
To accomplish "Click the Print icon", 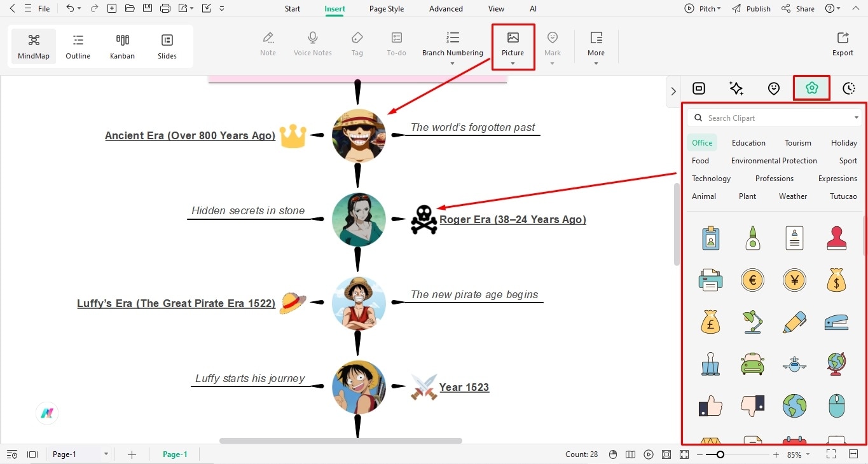I will coord(165,9).
